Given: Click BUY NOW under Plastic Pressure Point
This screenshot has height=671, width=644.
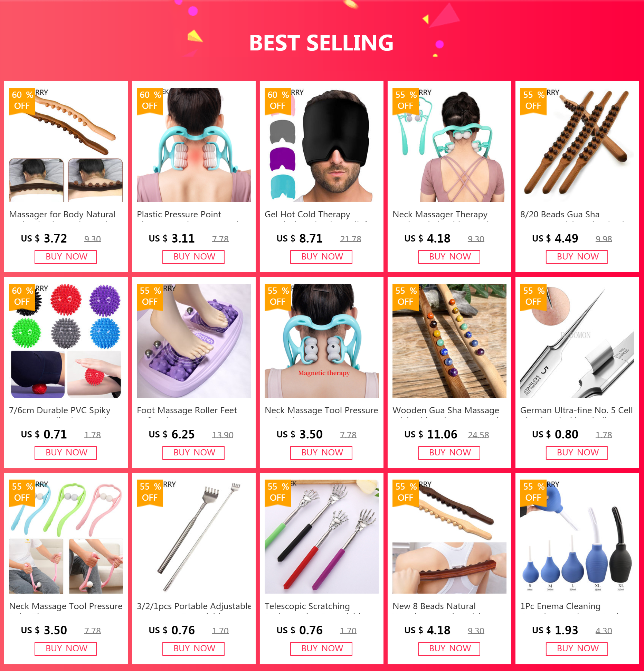Looking at the screenshot, I should [x=193, y=257].
